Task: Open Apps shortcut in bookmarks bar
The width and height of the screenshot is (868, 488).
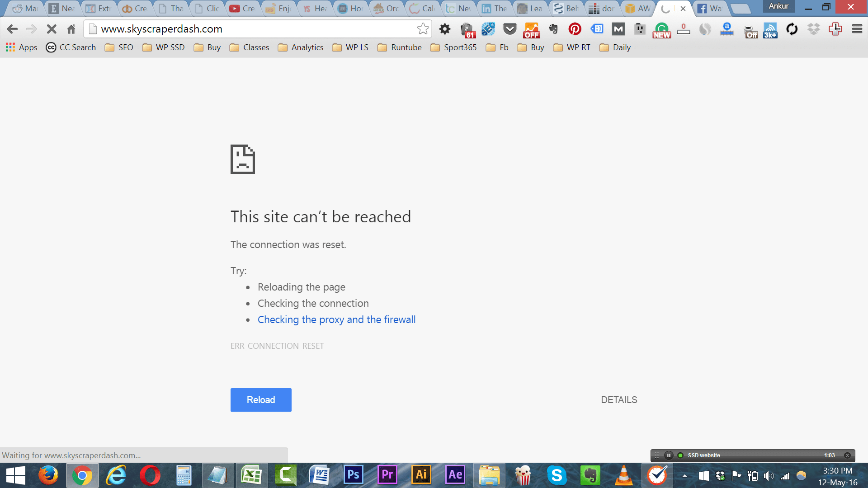Action: (x=22, y=47)
